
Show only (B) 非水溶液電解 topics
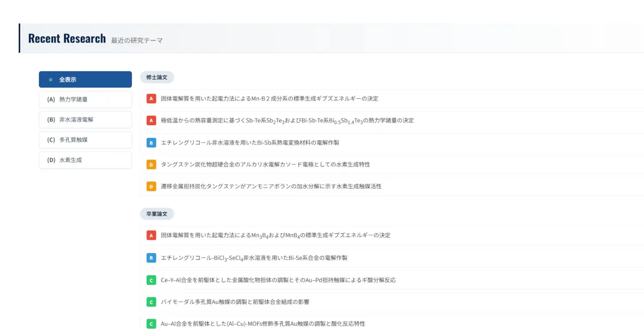tap(85, 120)
